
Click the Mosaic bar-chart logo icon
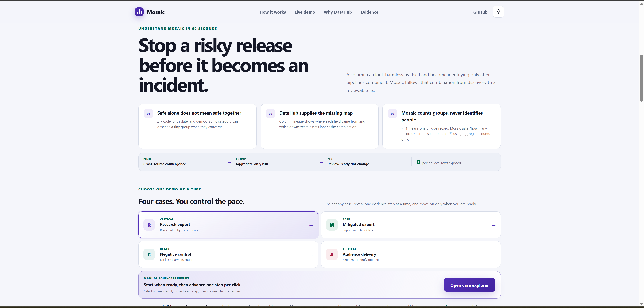coord(139,12)
